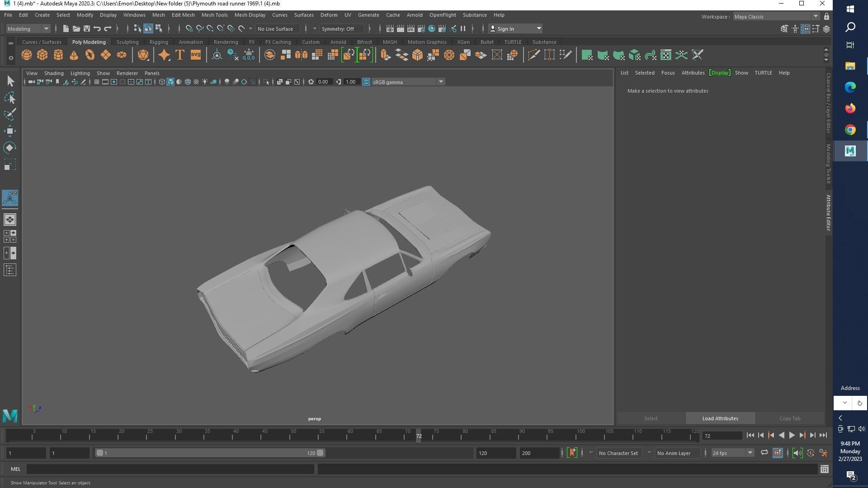Open the sRGB gamma view transform dropdown
Image resolution: width=868 pixels, height=488 pixels.
(408, 82)
